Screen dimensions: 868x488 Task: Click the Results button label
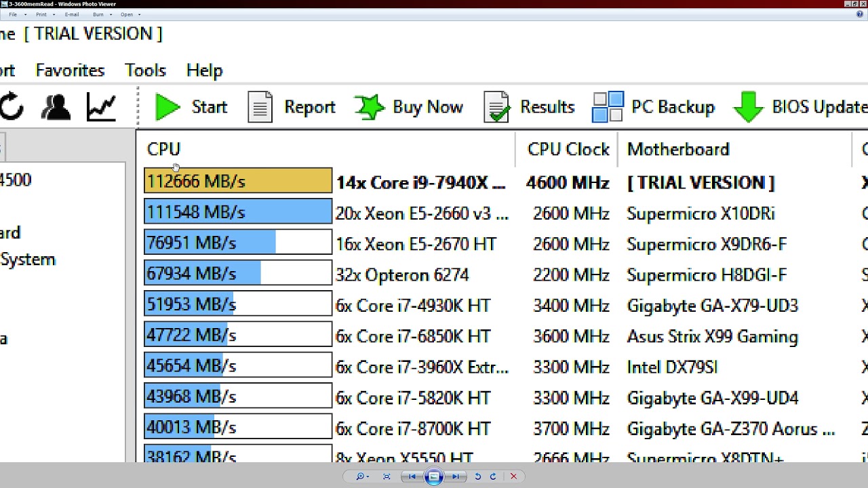[547, 107]
